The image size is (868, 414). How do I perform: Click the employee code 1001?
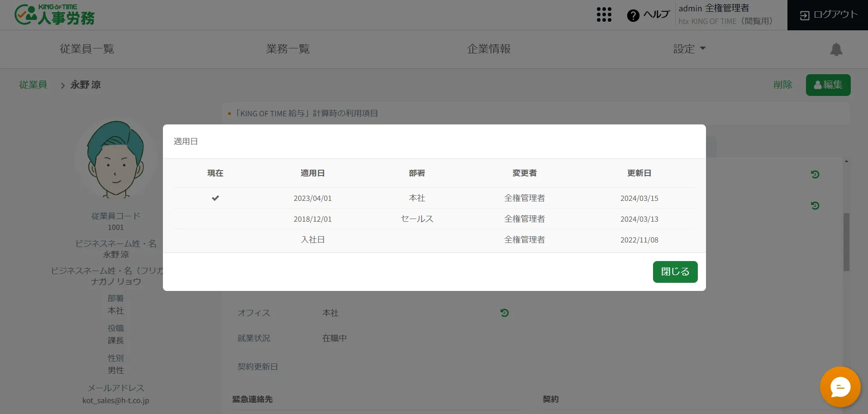(116, 227)
